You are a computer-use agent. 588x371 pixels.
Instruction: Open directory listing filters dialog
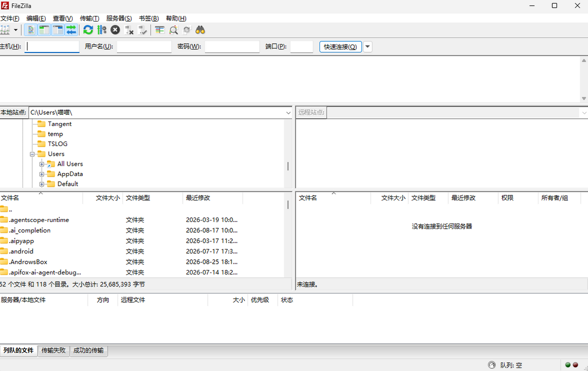tap(160, 30)
